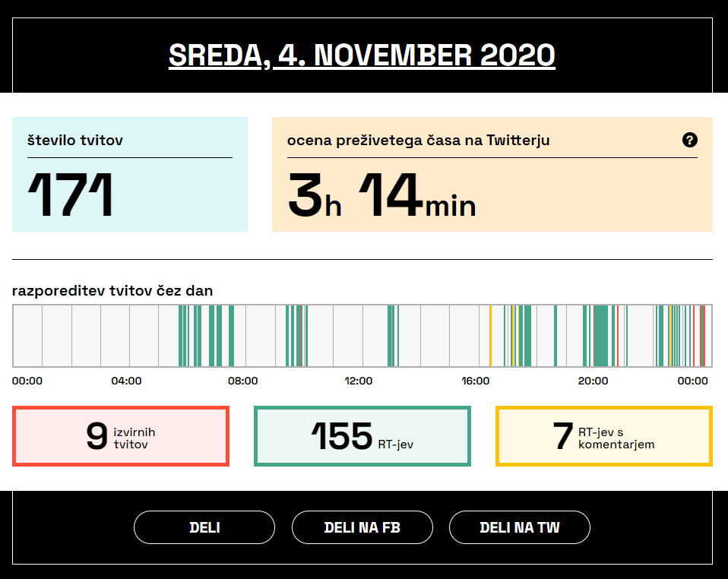Click the 08:00 timeline label
Viewport: 728px width, 579px height.
[x=242, y=381]
